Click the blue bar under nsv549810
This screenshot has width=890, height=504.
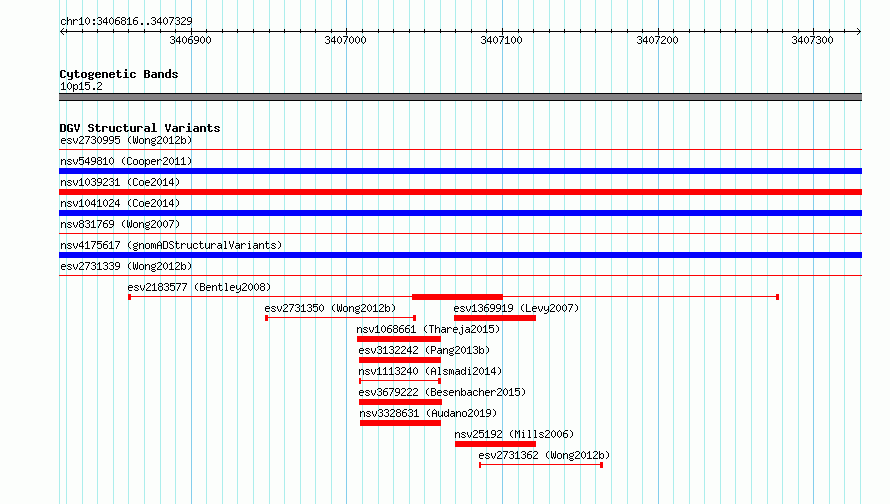point(460,171)
